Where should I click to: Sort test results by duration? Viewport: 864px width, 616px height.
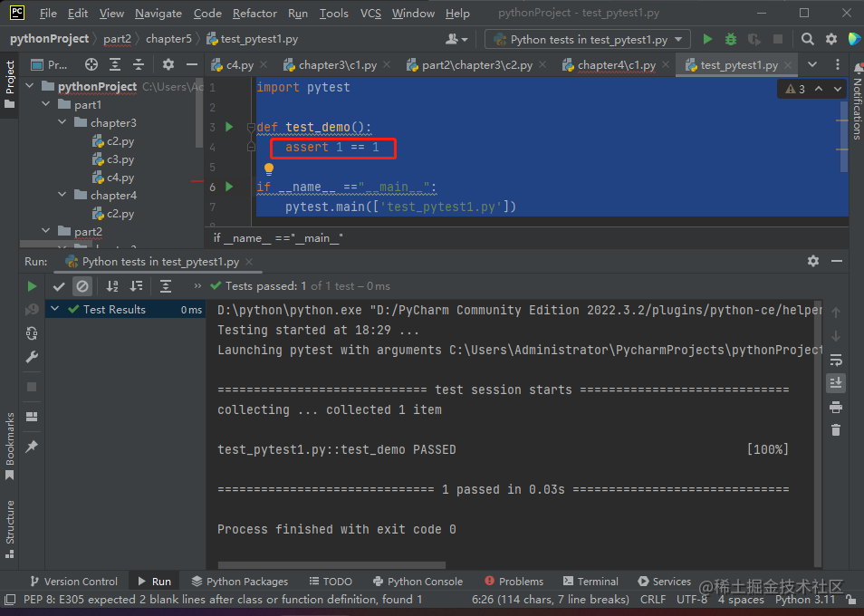pyautogui.click(x=136, y=286)
